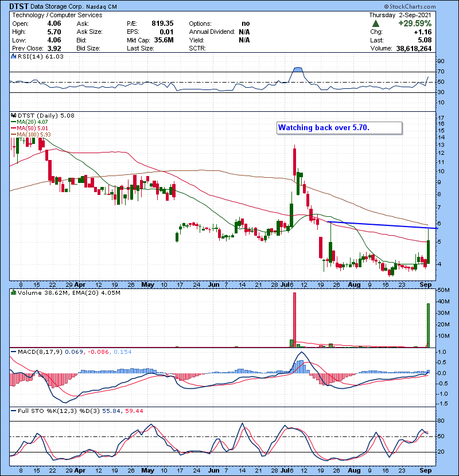Click the 'Watching back over 5.70.' annotation box
Image resolution: width=459 pixels, height=476 pixels.
[x=339, y=128]
